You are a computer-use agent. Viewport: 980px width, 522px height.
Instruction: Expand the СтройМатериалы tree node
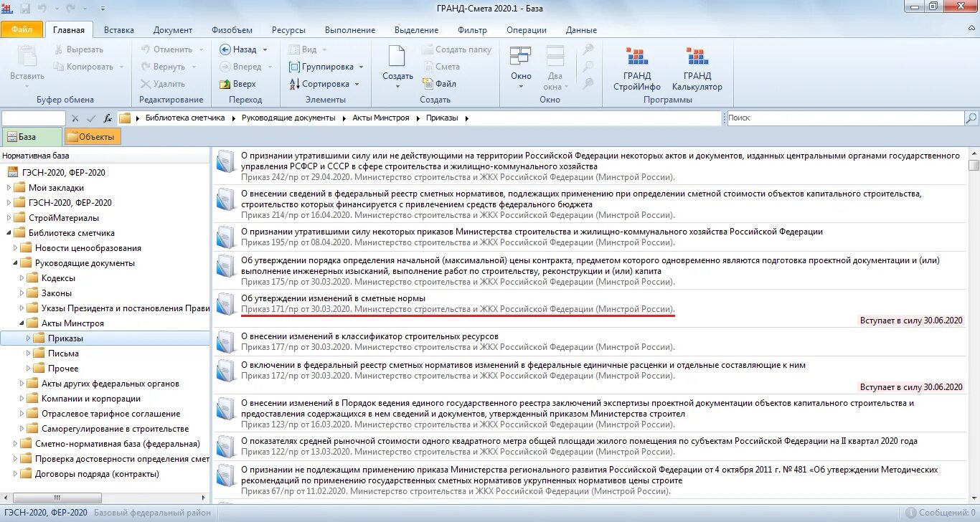point(9,218)
